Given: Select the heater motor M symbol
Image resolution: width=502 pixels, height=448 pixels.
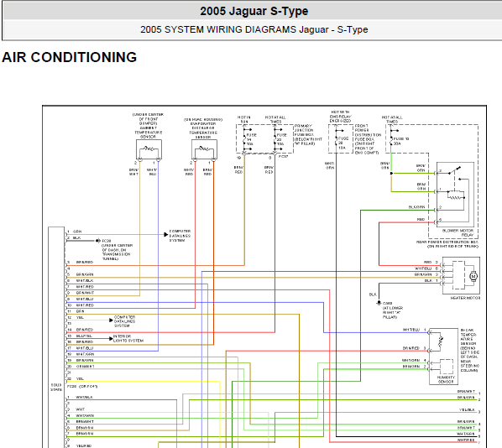Looking at the screenshot, I should pos(473,276).
